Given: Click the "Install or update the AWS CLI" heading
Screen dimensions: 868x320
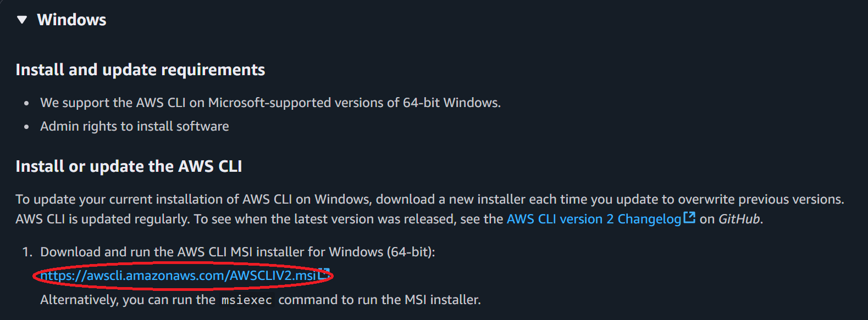Looking at the screenshot, I should tap(129, 166).
